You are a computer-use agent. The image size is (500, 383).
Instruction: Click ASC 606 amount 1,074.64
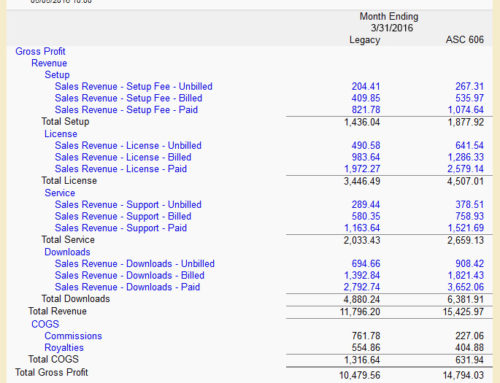tap(466, 110)
